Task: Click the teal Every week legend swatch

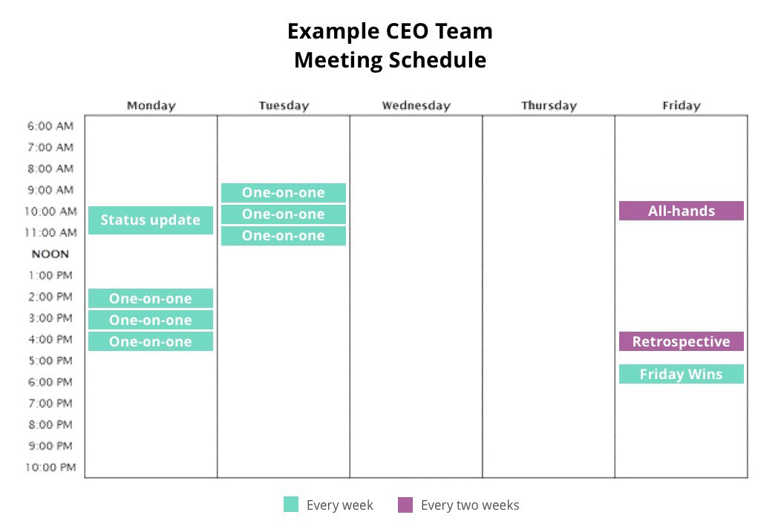Action: tap(291, 504)
